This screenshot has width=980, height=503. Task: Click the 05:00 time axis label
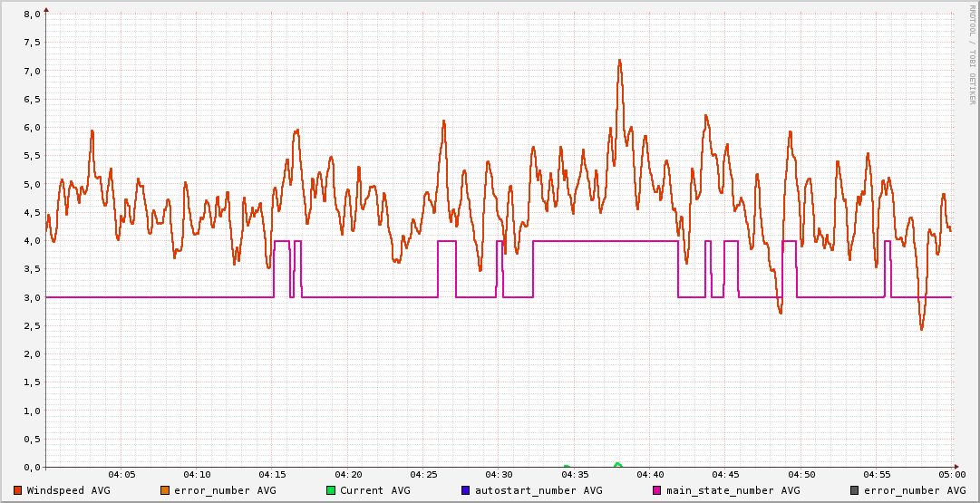(951, 475)
